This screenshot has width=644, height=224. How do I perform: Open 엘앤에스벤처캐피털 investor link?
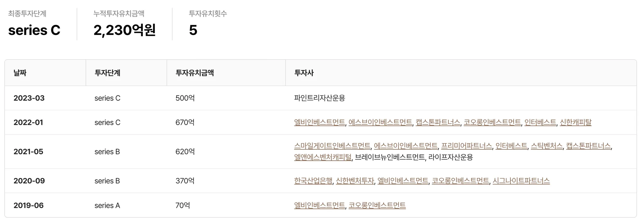(323, 157)
